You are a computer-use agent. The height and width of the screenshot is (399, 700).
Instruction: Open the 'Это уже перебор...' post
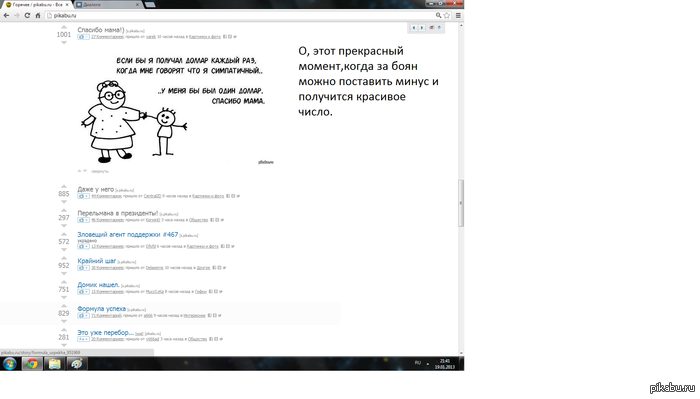(105, 332)
